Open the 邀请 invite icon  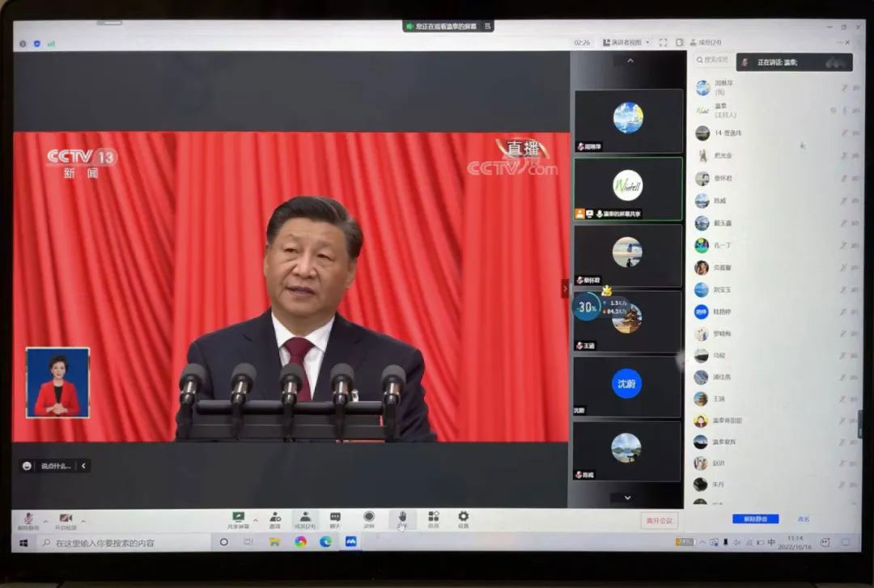[x=275, y=518]
